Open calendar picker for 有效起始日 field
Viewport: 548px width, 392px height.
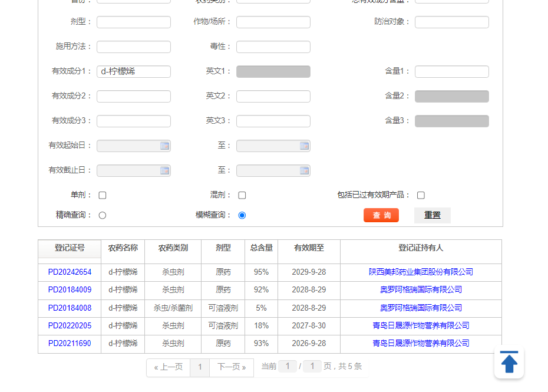165,146
